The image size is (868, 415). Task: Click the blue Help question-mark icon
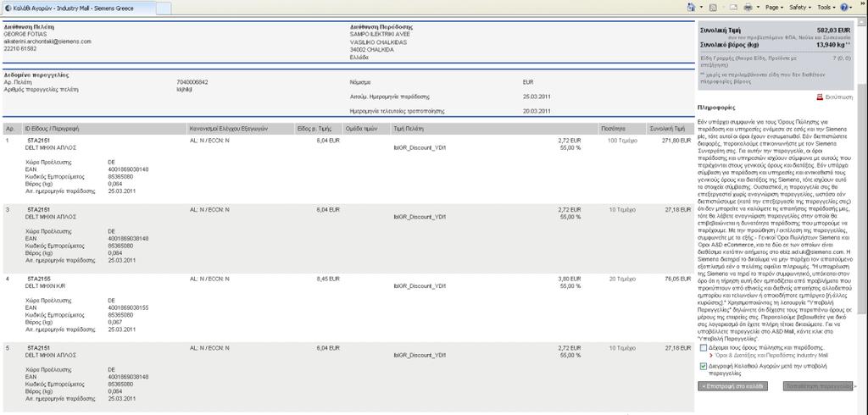click(844, 8)
